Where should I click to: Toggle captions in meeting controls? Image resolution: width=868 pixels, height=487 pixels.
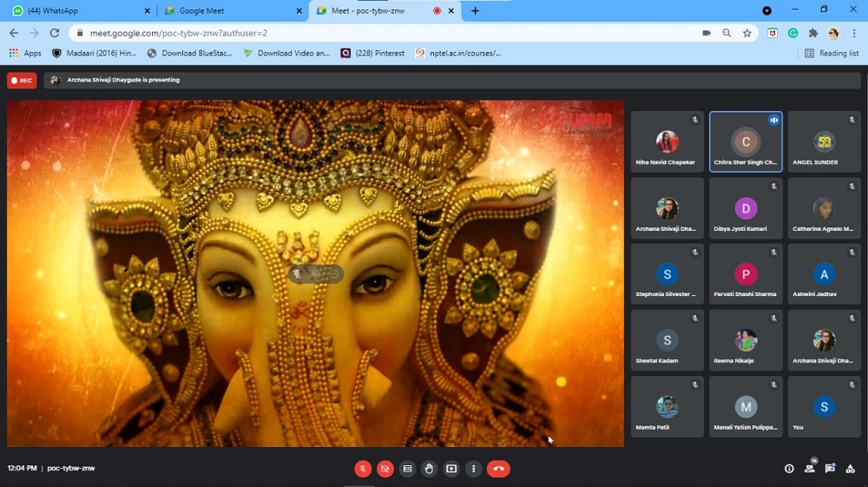[407, 469]
